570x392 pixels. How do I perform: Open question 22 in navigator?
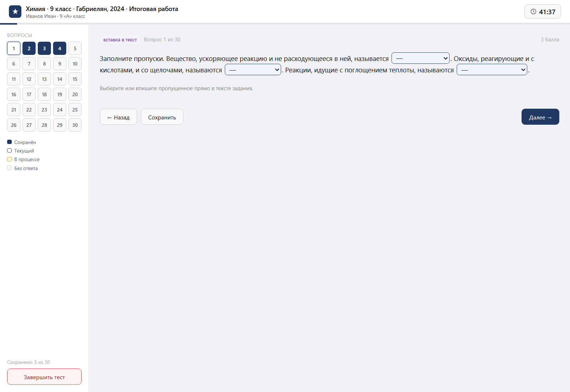29,110
